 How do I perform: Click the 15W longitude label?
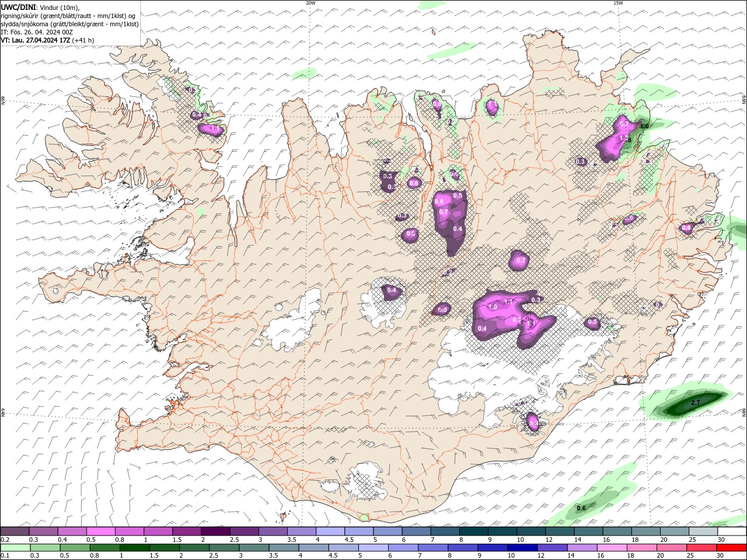pos(618,3)
